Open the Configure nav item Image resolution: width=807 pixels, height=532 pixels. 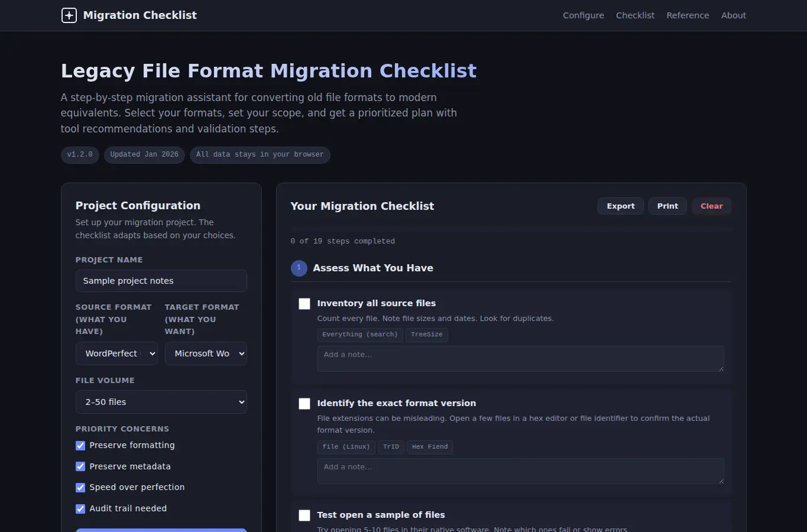584,15
